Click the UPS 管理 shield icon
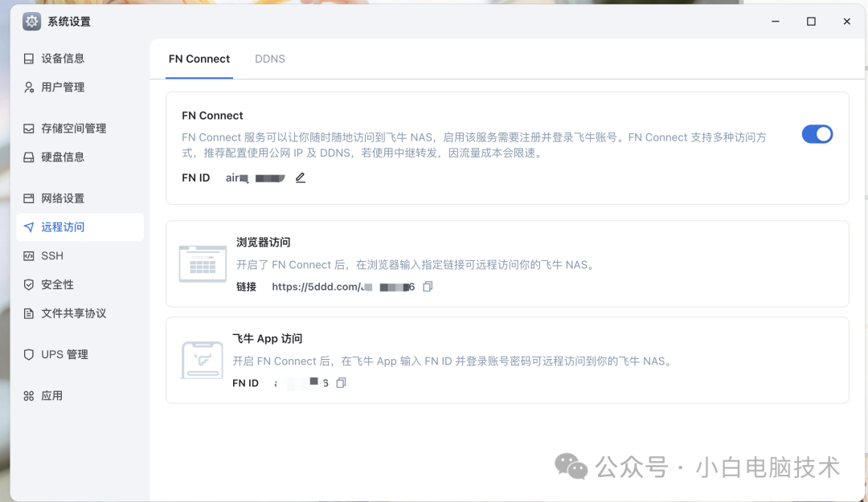The image size is (868, 502). (x=29, y=354)
